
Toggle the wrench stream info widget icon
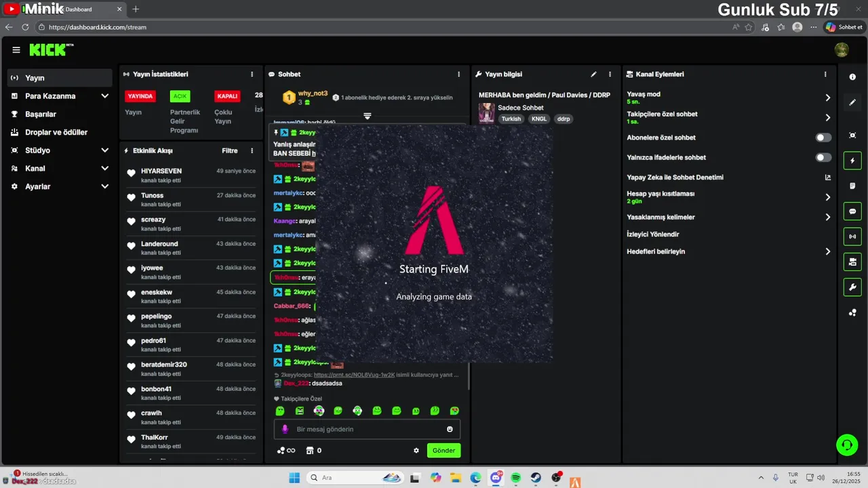(852, 287)
